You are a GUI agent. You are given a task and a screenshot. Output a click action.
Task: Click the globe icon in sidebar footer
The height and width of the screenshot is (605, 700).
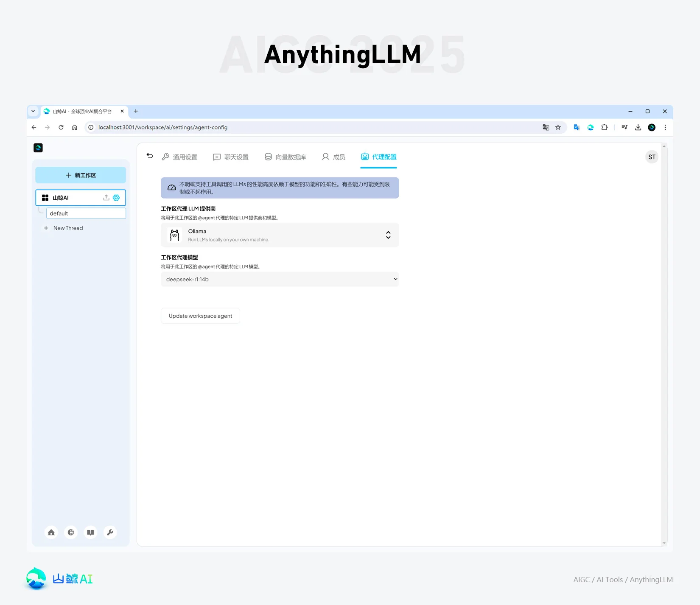(x=71, y=532)
